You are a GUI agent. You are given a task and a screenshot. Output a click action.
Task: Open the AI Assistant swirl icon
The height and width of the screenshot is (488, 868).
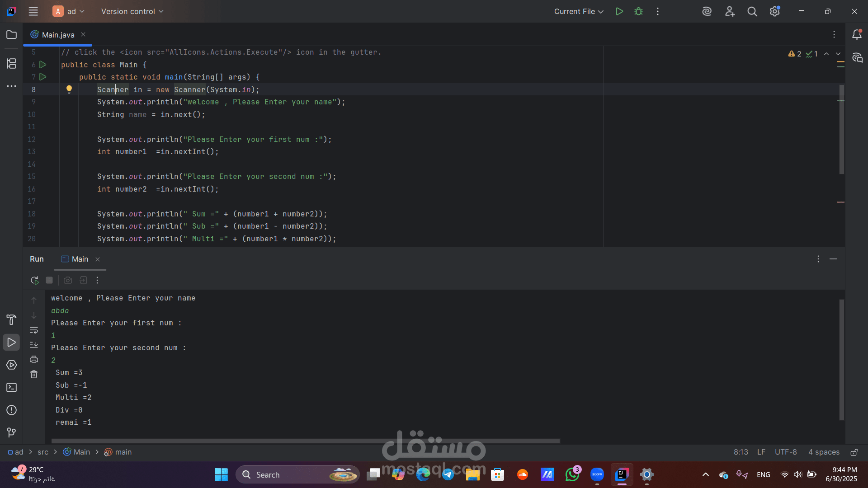[x=707, y=11]
